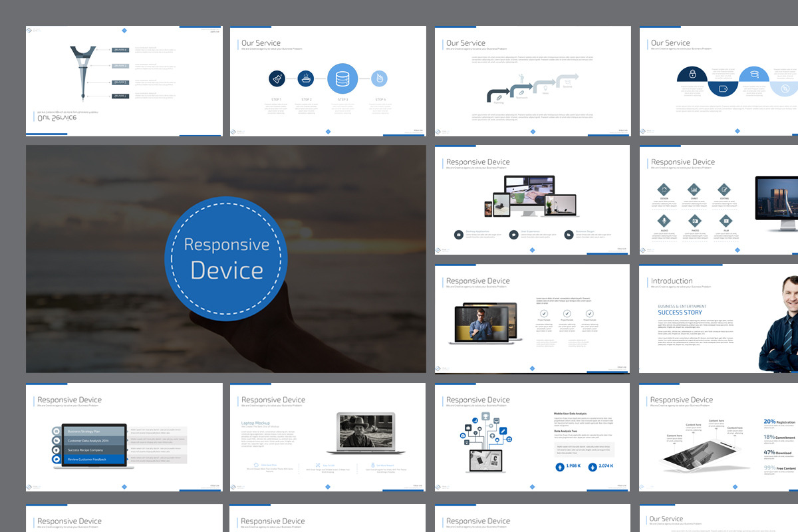
Task: Select the large database icon above STEP 3
Action: tap(342, 79)
